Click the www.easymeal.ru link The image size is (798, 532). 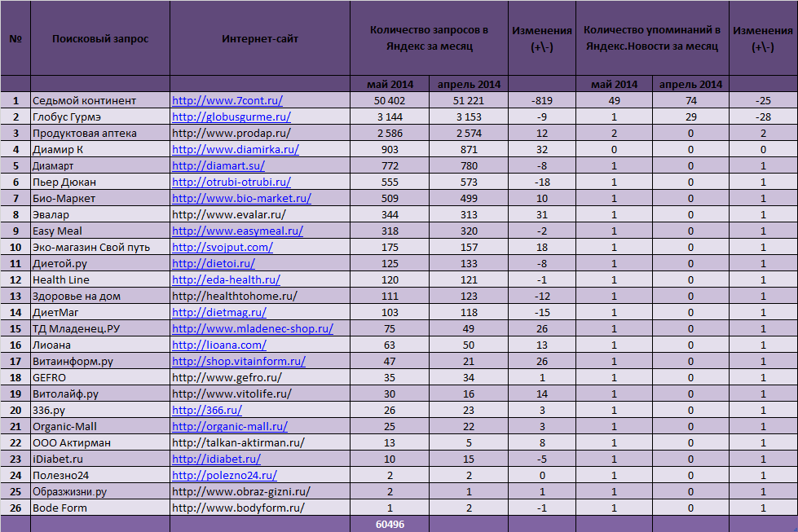coord(238,231)
